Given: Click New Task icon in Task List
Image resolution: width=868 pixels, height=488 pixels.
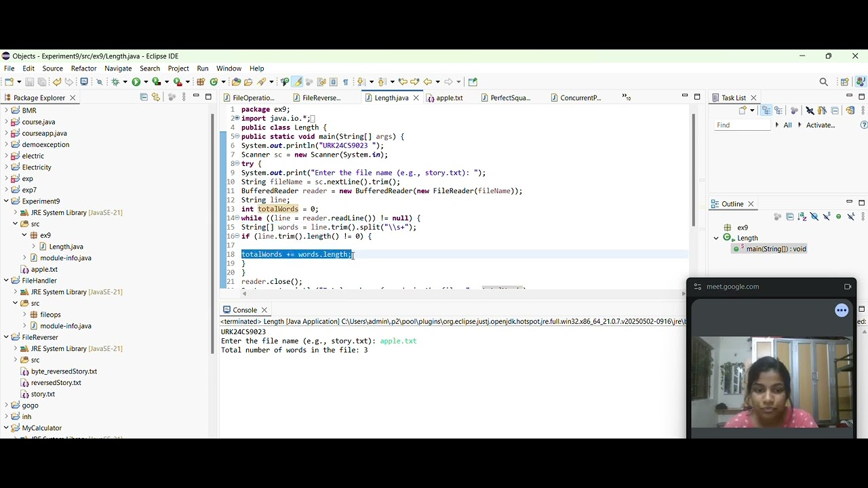Looking at the screenshot, I should (x=743, y=110).
